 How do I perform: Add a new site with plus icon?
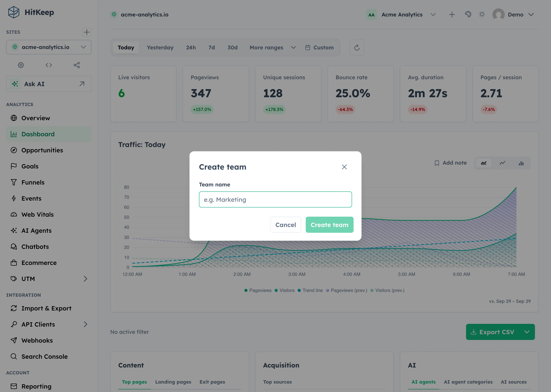[x=87, y=32]
